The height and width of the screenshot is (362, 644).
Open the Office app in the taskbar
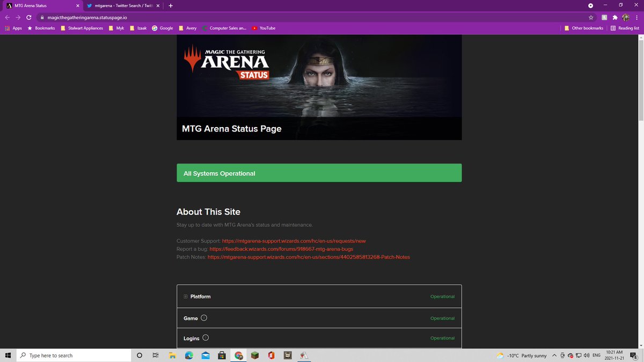271,356
